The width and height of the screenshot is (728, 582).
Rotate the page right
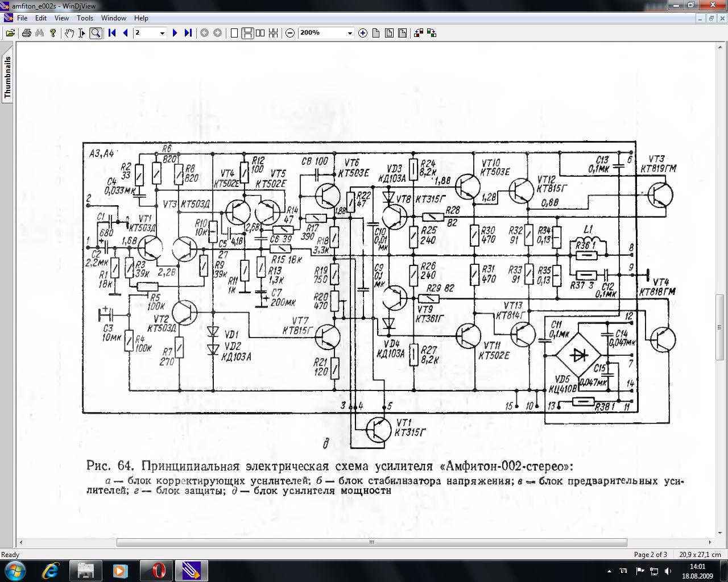point(432,33)
